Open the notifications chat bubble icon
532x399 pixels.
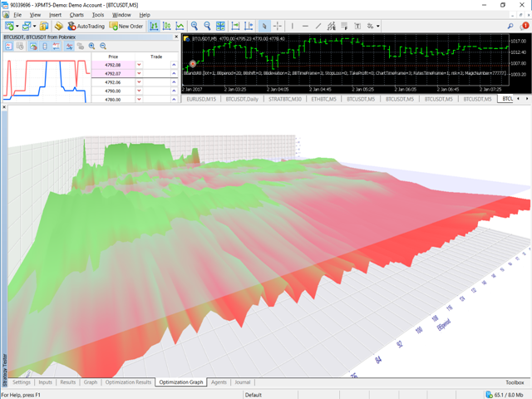pyautogui.click(x=525, y=26)
